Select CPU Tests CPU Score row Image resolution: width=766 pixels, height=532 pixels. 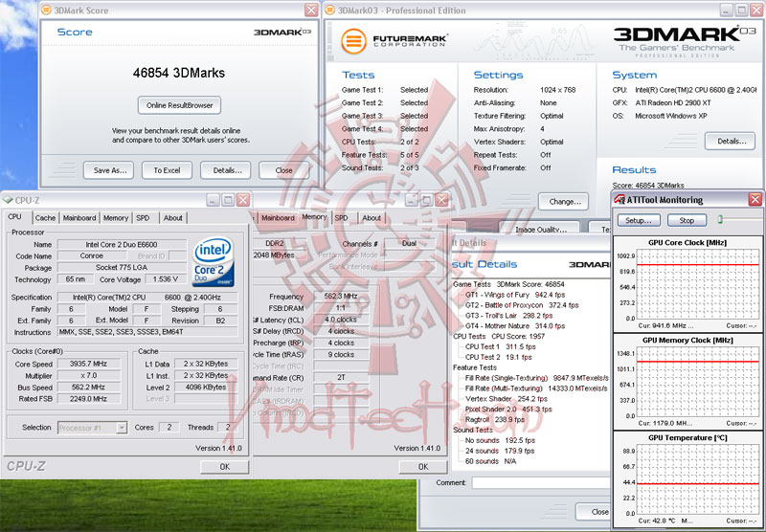(x=499, y=336)
